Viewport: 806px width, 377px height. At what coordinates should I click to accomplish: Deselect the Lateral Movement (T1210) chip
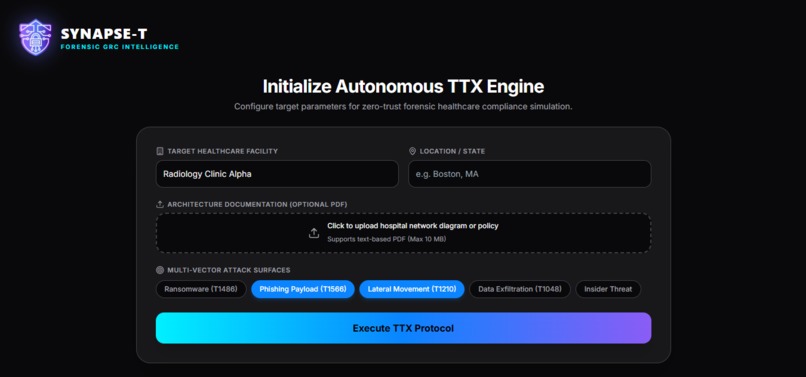tap(412, 289)
